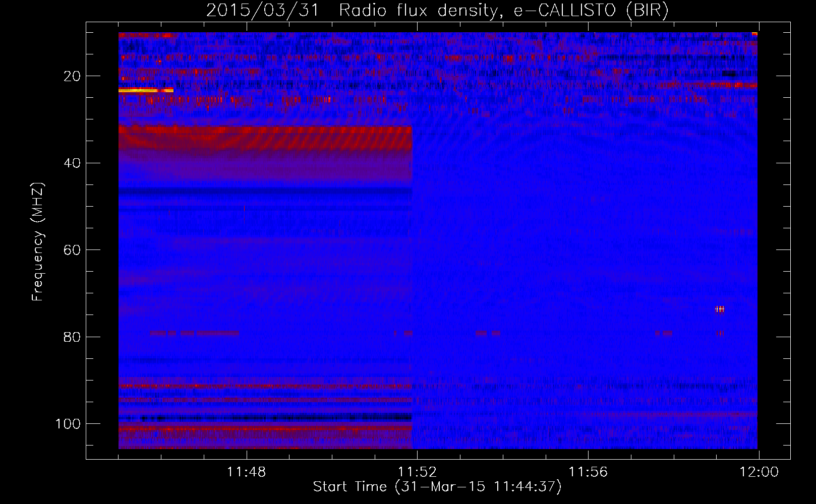
Task: Click the 20 MHz frequency tick label
Action: [72, 76]
